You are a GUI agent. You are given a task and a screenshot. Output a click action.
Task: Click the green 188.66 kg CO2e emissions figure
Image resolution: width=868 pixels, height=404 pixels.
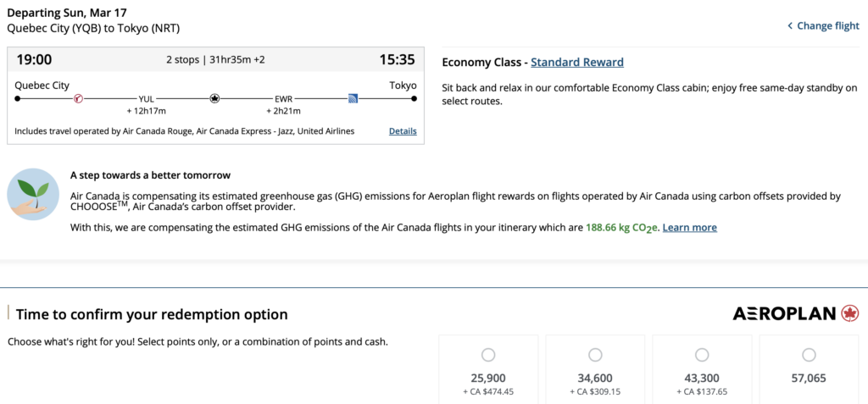622,228
